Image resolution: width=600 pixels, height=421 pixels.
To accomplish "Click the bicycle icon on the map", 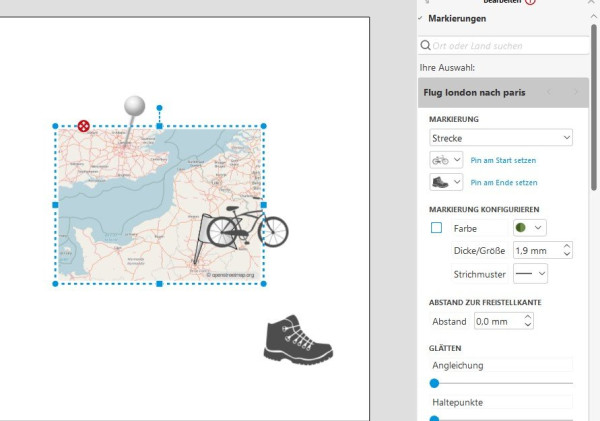I will coord(248,225).
